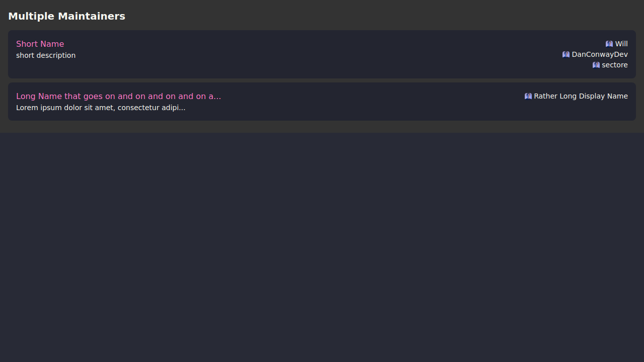
Task: Click the avatar next to Rather Long Display Name
Action: tap(528, 96)
